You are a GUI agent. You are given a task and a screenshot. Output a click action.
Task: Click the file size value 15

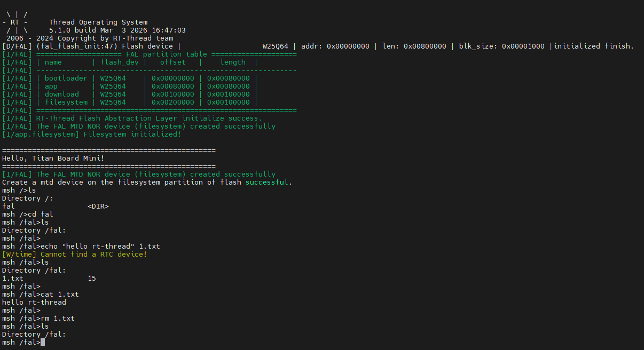(92, 278)
